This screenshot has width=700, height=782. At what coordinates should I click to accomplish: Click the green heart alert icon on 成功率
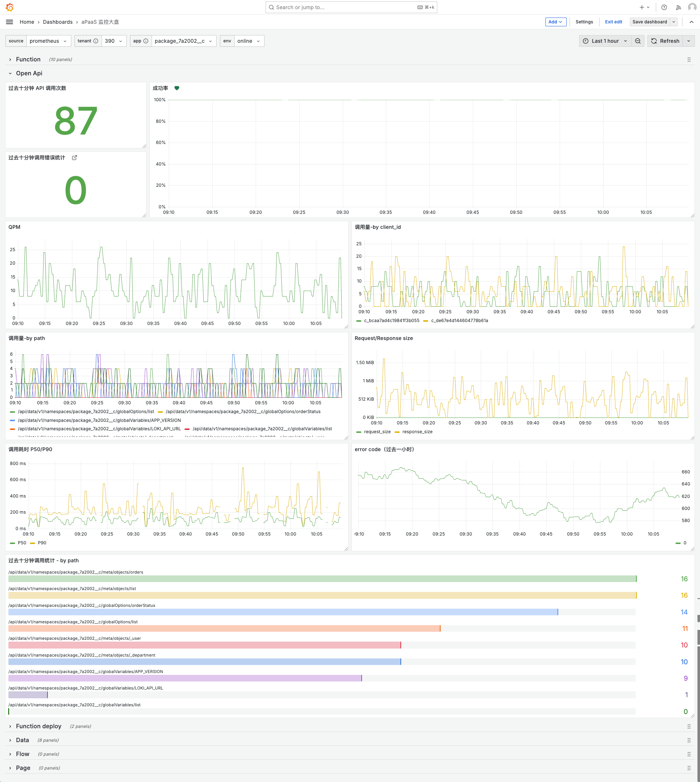click(177, 88)
